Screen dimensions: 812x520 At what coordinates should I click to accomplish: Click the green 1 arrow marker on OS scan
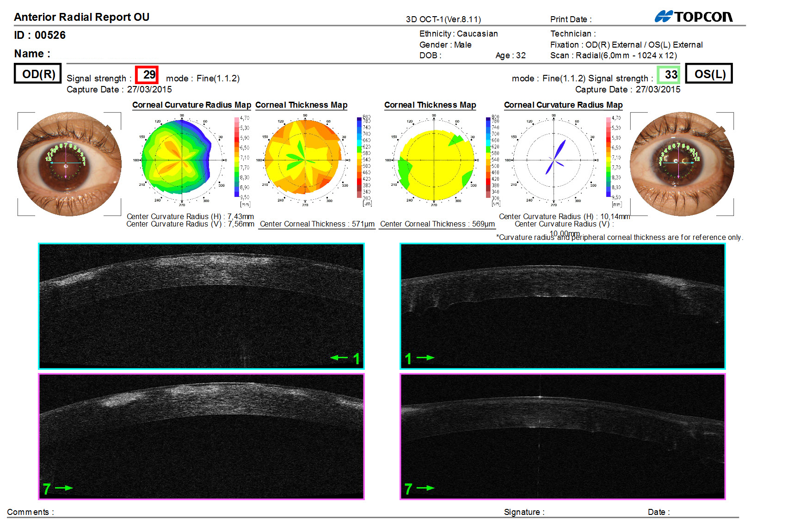click(419, 358)
